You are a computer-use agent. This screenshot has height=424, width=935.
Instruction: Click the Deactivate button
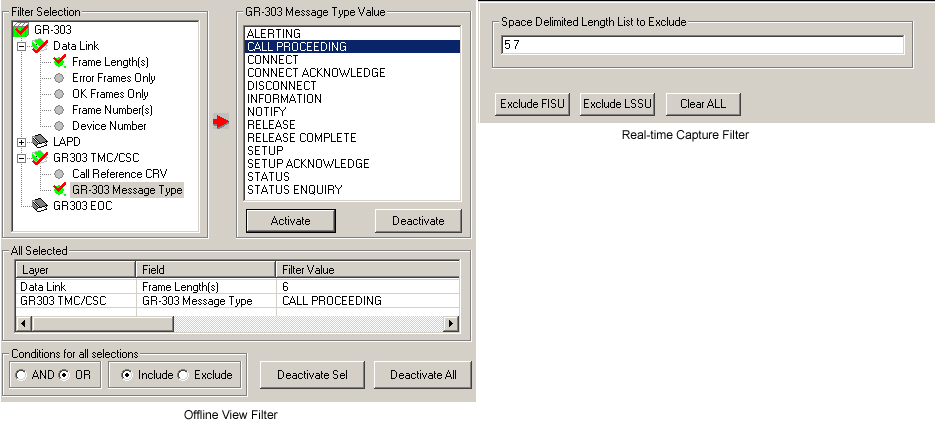tap(418, 221)
